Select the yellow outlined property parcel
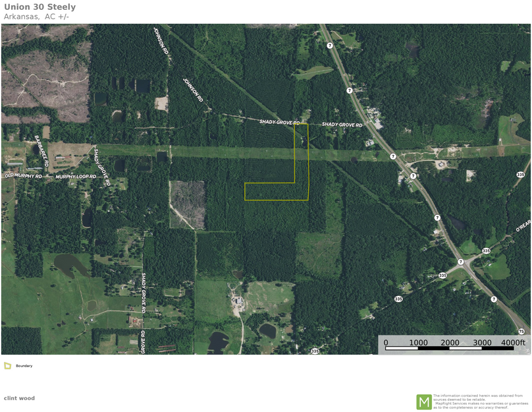 pyautogui.click(x=277, y=191)
